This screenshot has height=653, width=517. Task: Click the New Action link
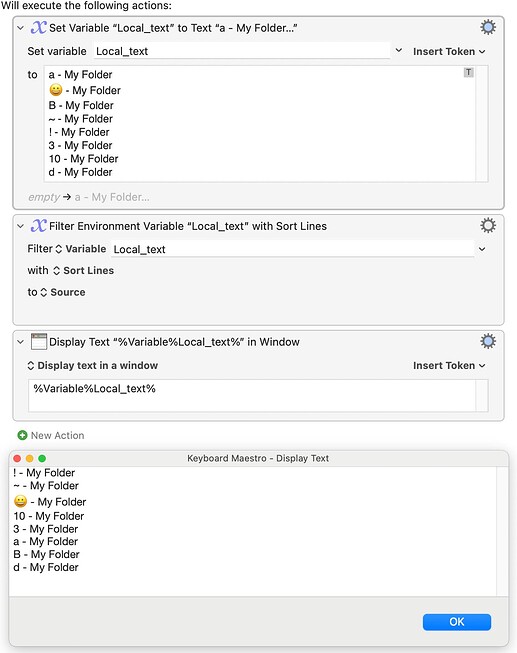coord(57,435)
